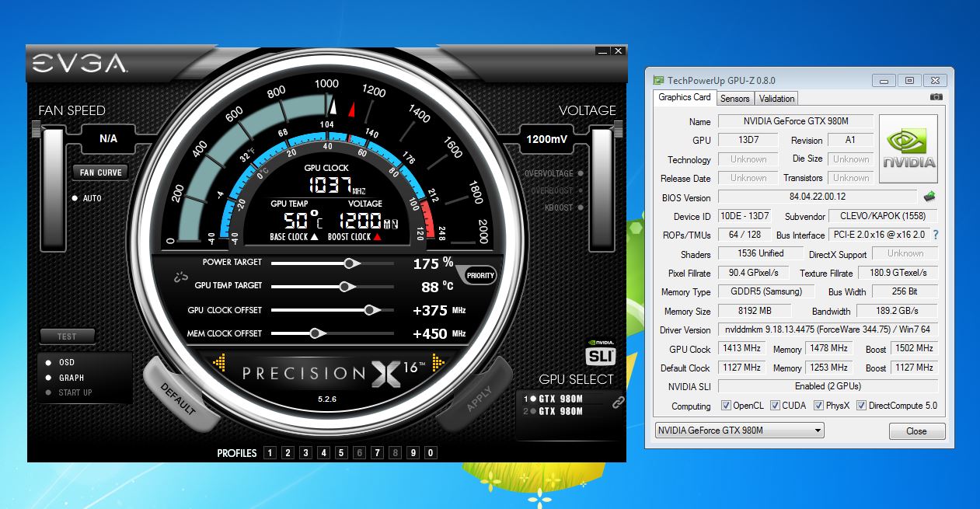
Task: Uncheck the CUDA checkbox
Action: 775,406
